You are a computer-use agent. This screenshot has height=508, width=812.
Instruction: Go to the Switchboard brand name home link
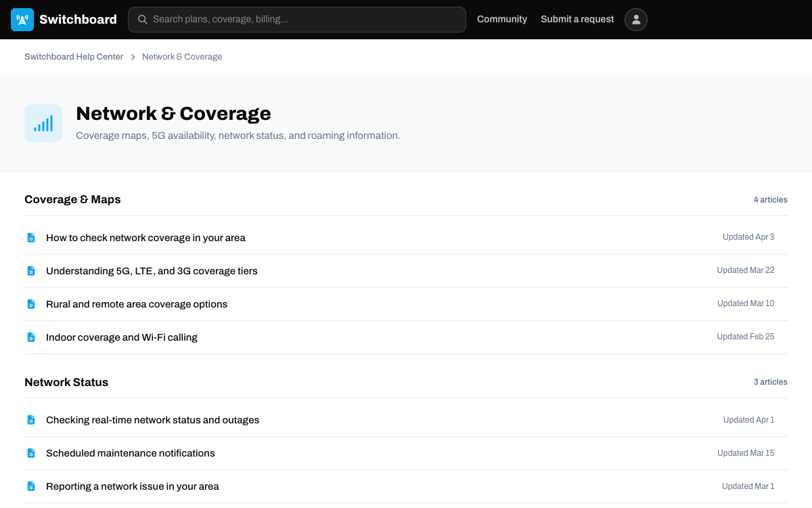[78, 20]
